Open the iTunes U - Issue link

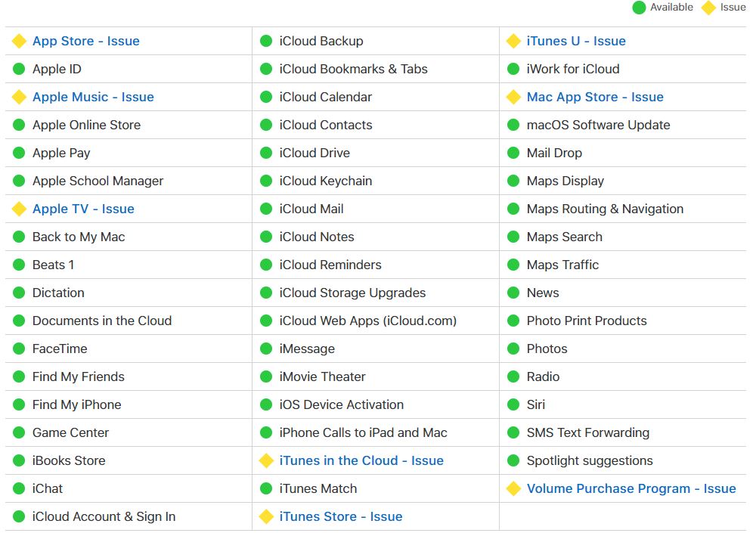(x=576, y=41)
